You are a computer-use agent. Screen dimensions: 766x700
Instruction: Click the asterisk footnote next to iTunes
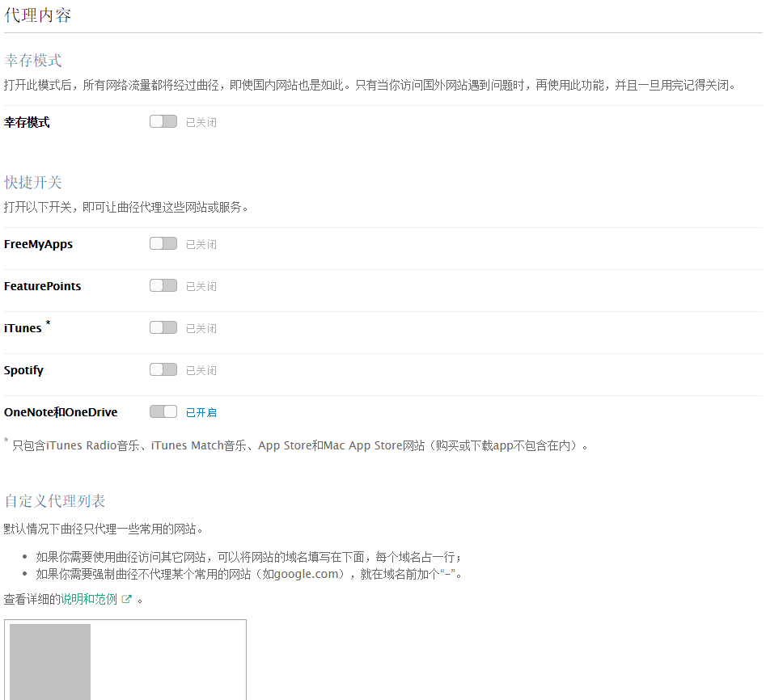[48, 322]
